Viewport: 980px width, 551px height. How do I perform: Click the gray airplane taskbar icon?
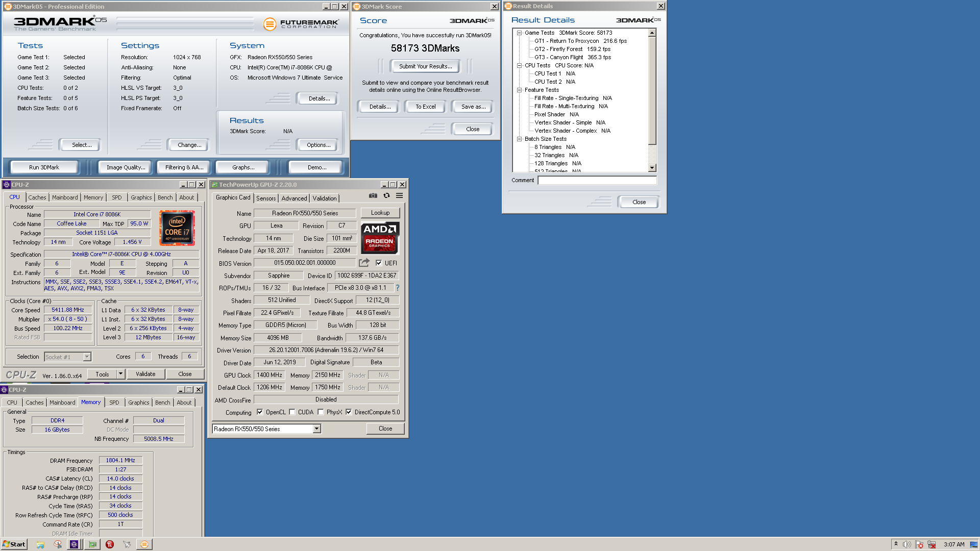point(127,544)
